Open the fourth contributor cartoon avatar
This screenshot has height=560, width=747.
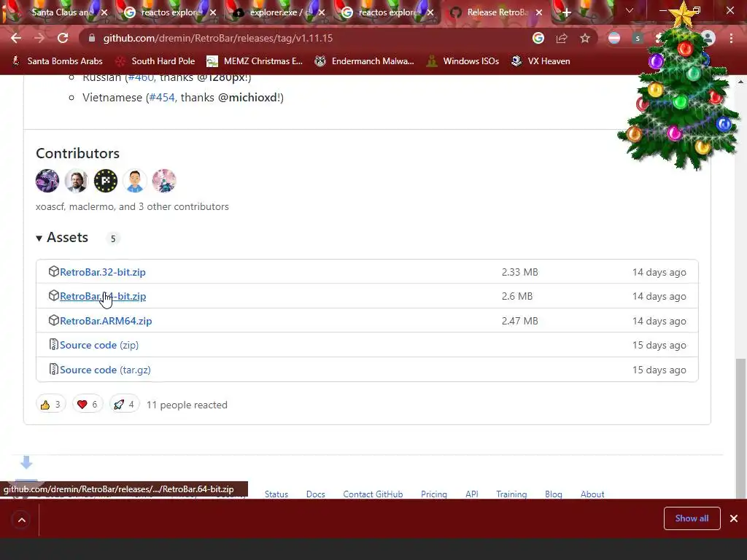pyautogui.click(x=134, y=181)
